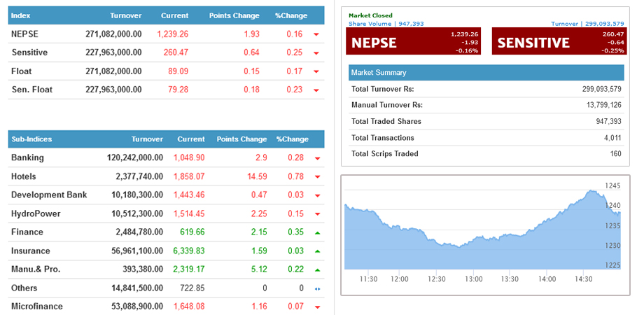644x315 pixels.
Task: Click the blue unchanged arrow in Others row
Action: click(x=317, y=288)
